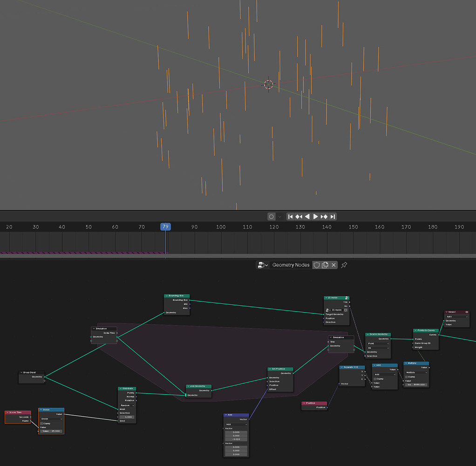Collapse the Simulation output node

(331, 337)
